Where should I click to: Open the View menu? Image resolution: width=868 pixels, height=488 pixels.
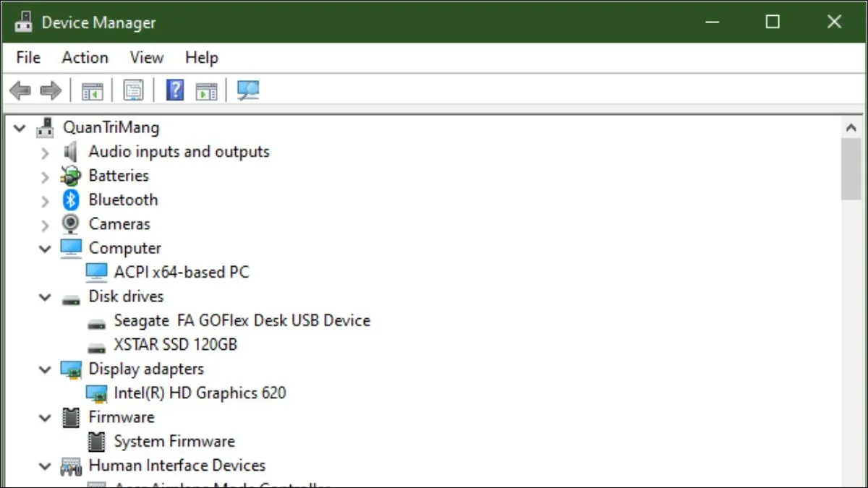[146, 58]
